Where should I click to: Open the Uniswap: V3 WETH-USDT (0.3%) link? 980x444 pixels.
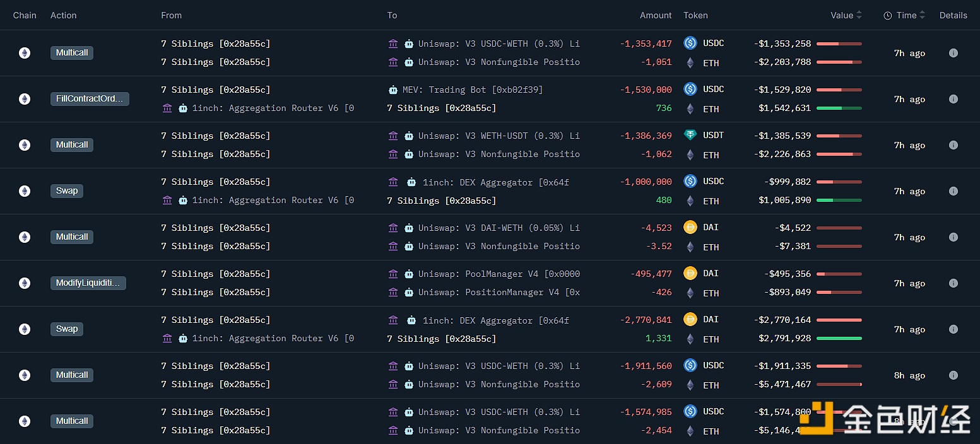[499, 136]
